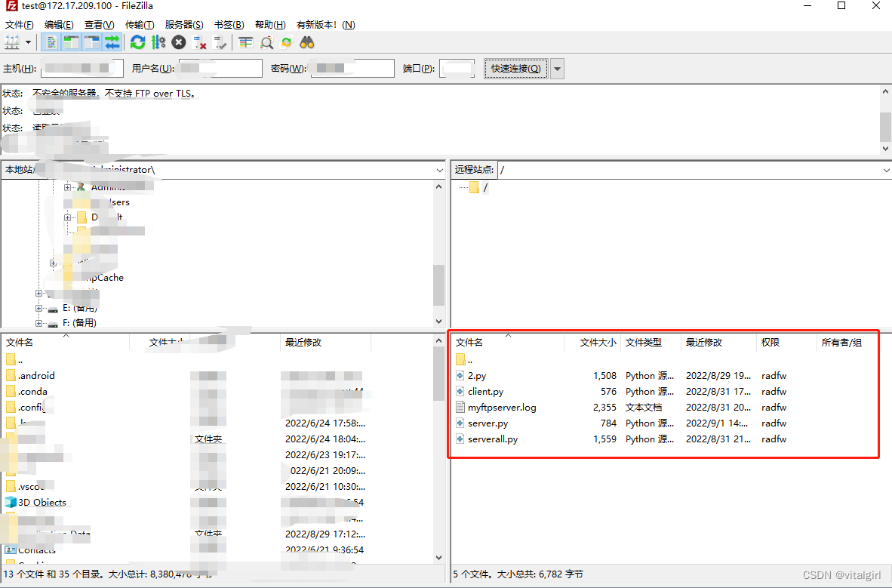Select remote file client.py
Screen dimensions: 892x588
485,392
